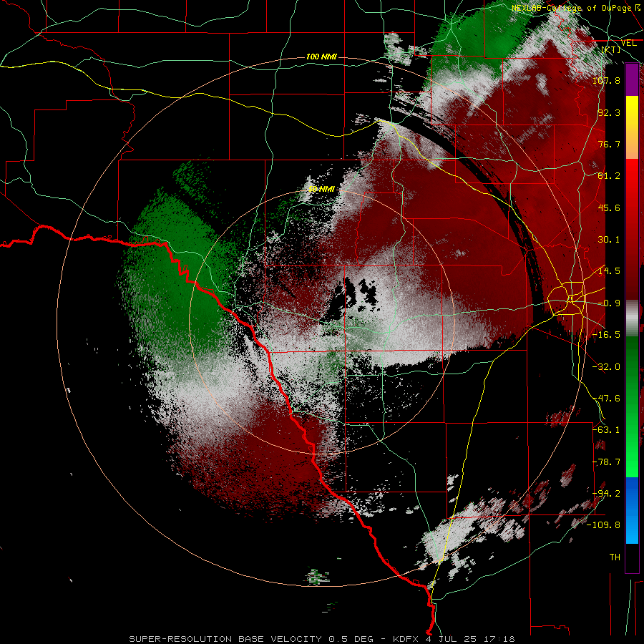Click the -47.6 velocity scale value

tap(606, 399)
